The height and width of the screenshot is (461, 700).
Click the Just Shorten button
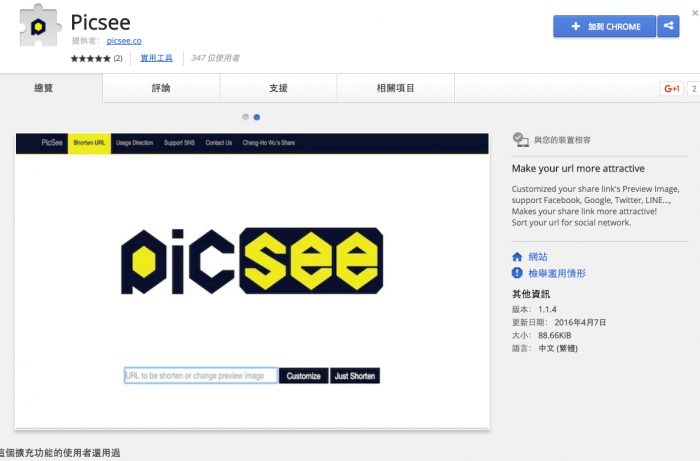pos(355,376)
